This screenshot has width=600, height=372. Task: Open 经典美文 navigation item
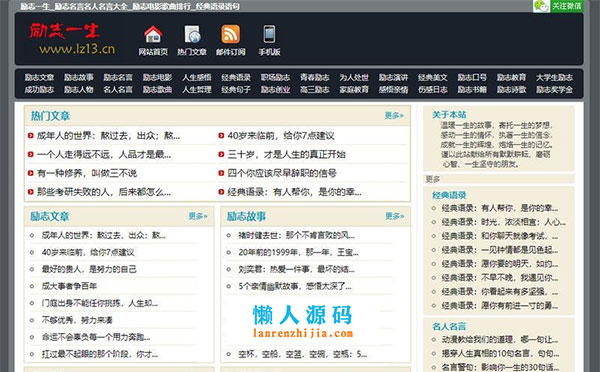pos(433,77)
